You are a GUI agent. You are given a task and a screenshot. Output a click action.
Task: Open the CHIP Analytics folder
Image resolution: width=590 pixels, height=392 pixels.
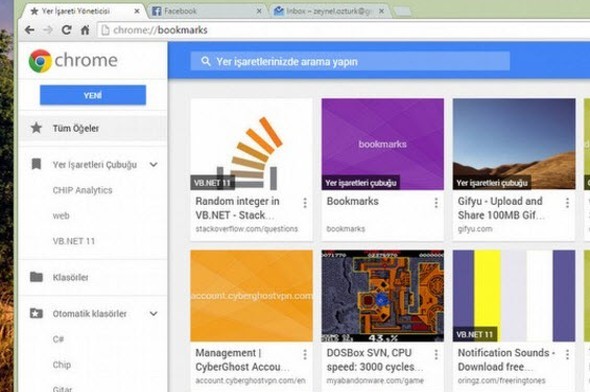tap(82, 190)
